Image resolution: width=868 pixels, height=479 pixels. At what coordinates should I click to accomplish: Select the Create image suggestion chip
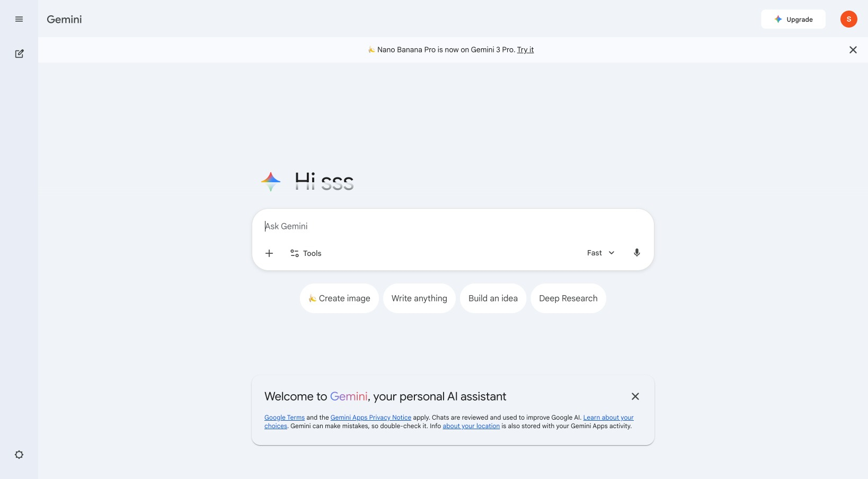tap(339, 298)
